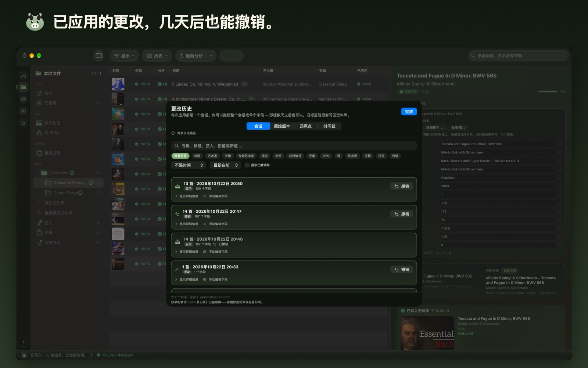The height and width of the screenshot is (368, 588).
Task: Click the undo arrow icon on 20:47 session
Action: tap(177, 214)
